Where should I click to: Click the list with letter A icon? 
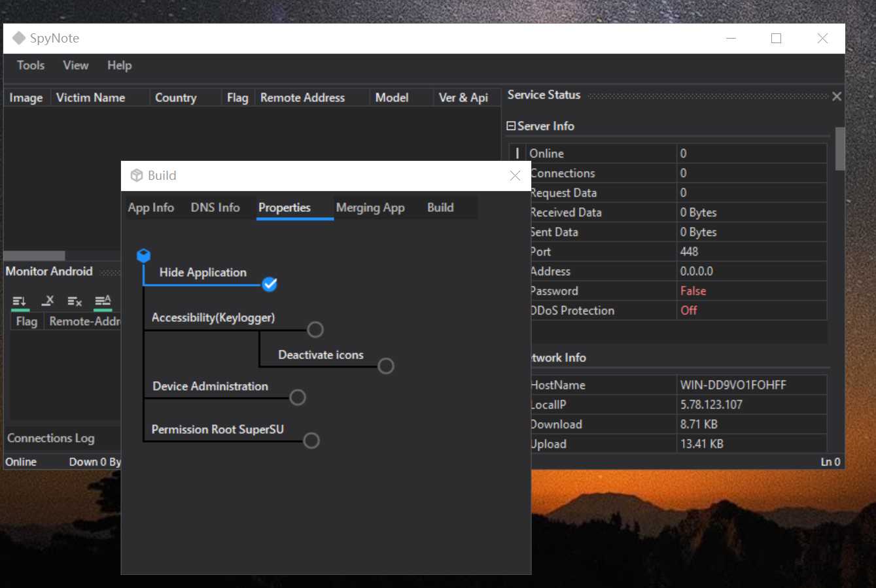point(103,301)
